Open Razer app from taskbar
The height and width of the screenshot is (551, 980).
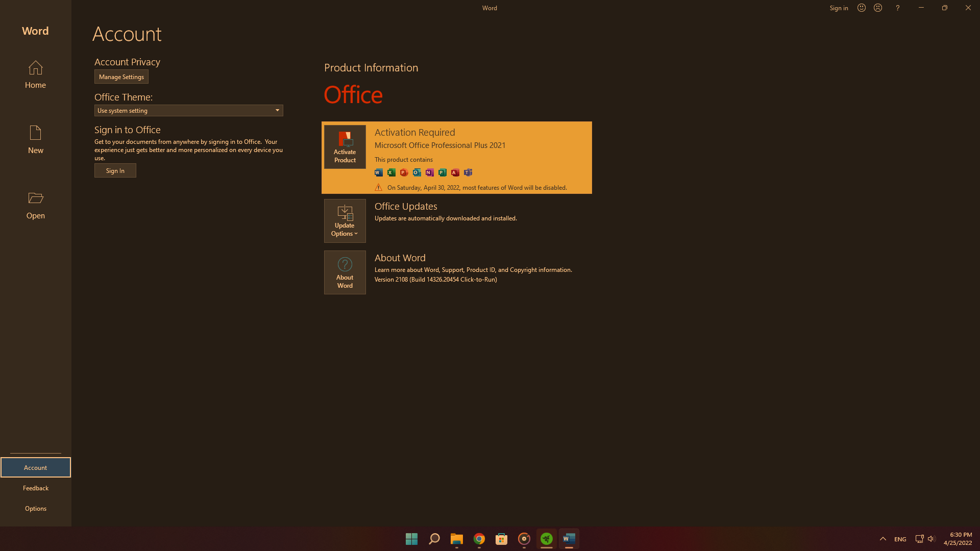point(547,539)
